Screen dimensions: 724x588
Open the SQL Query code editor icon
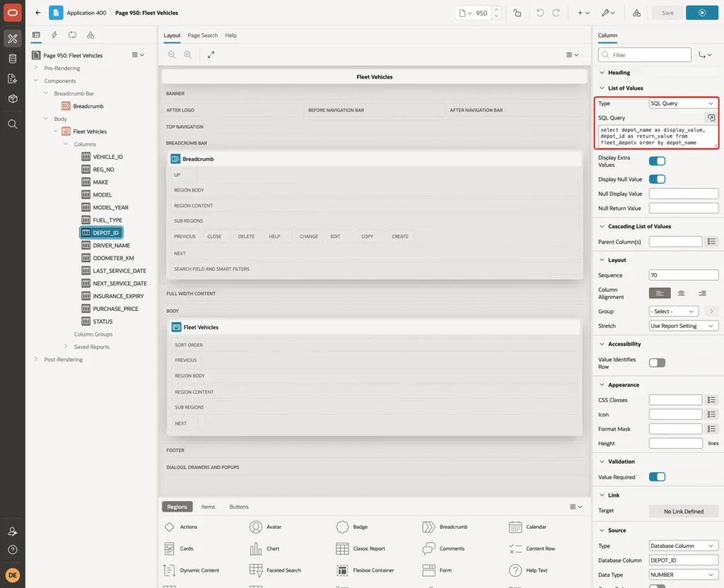(711, 118)
